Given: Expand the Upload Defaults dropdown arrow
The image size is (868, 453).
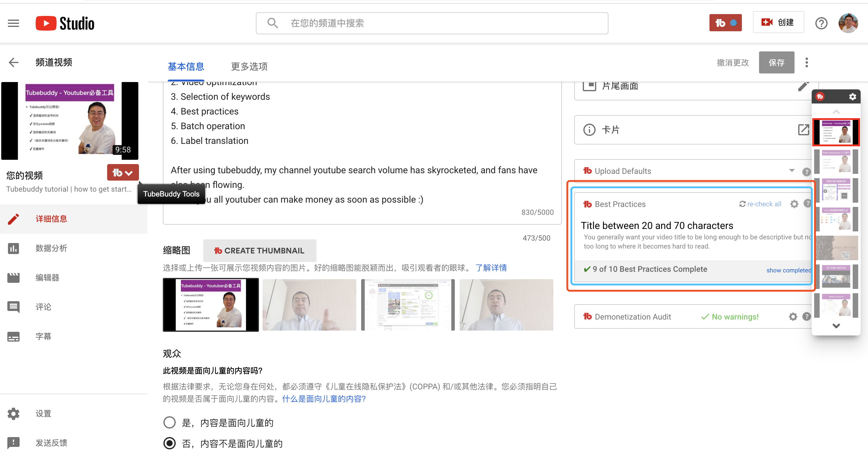Looking at the screenshot, I should [x=791, y=170].
